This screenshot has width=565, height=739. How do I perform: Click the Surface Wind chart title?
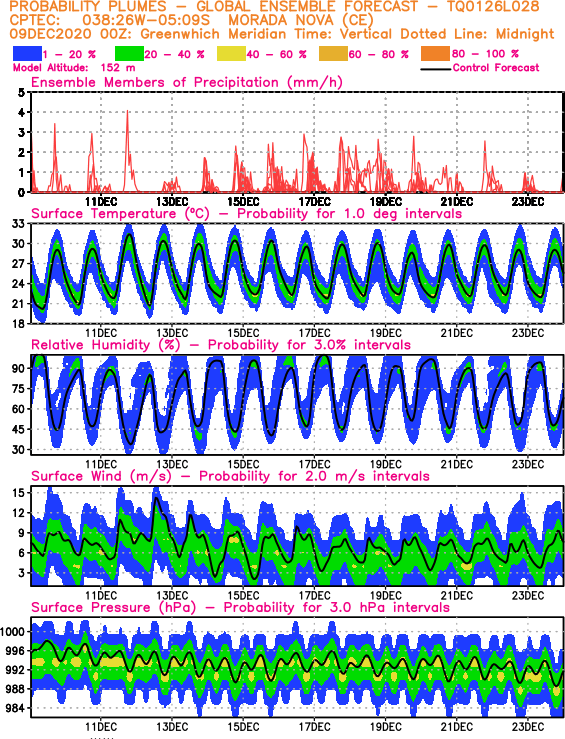(x=230, y=476)
